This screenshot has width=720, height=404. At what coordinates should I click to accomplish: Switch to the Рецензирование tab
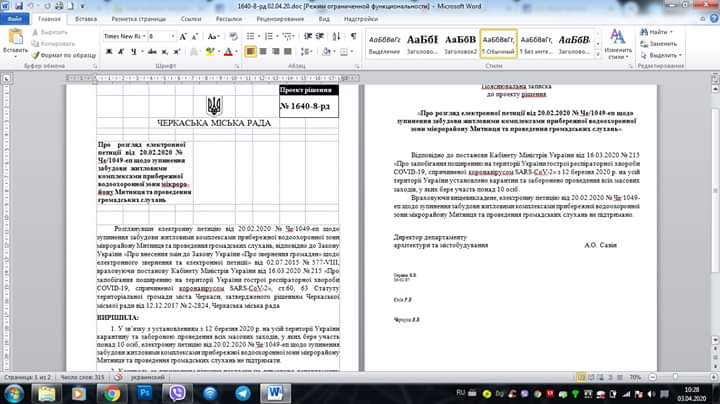pyautogui.click(x=280, y=19)
